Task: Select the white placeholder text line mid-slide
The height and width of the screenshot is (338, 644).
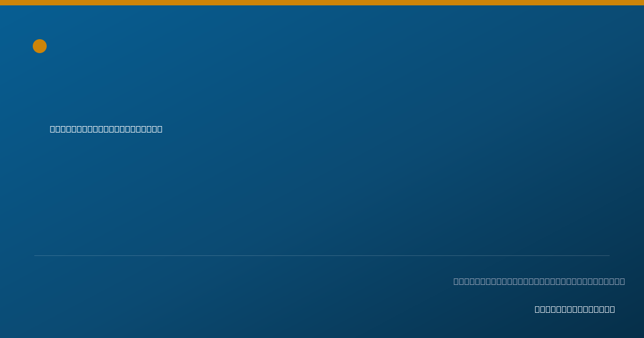Action: click(106, 129)
